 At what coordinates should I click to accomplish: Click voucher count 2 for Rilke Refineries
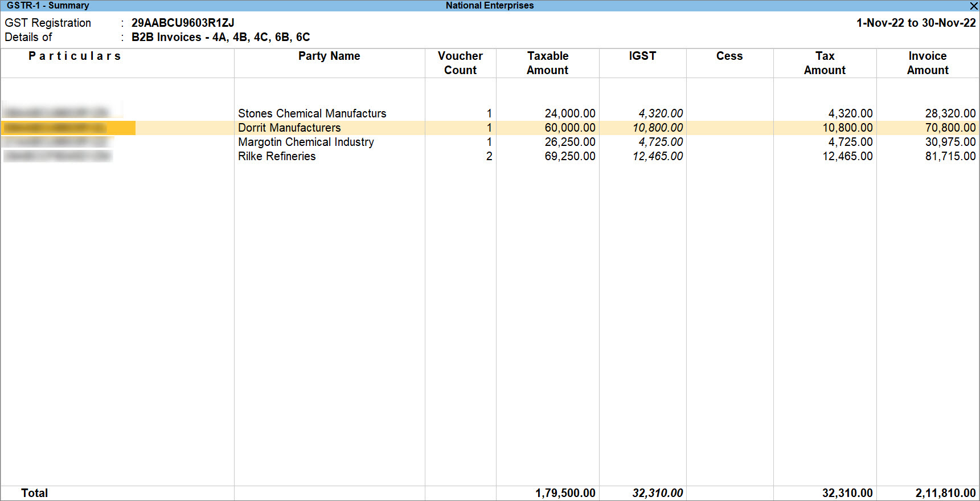coord(489,156)
